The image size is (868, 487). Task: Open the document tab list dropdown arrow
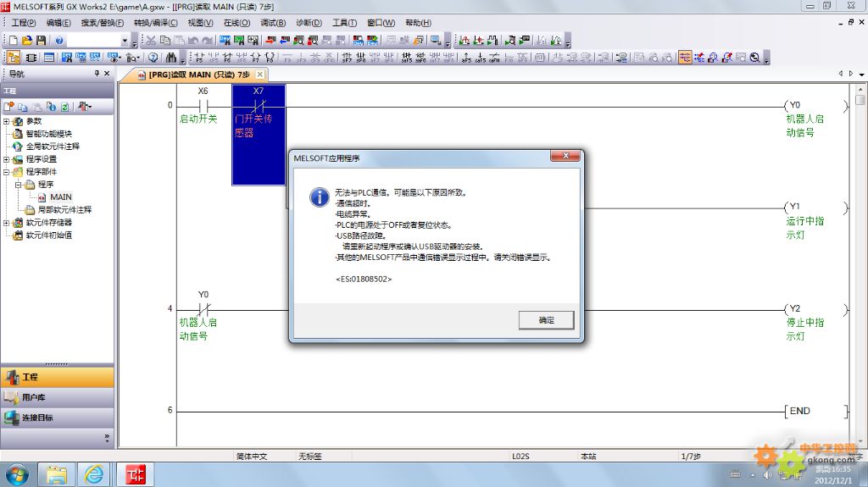[x=862, y=74]
